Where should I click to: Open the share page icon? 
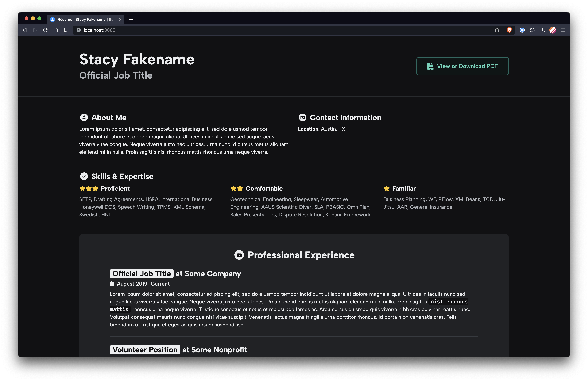pos(497,30)
